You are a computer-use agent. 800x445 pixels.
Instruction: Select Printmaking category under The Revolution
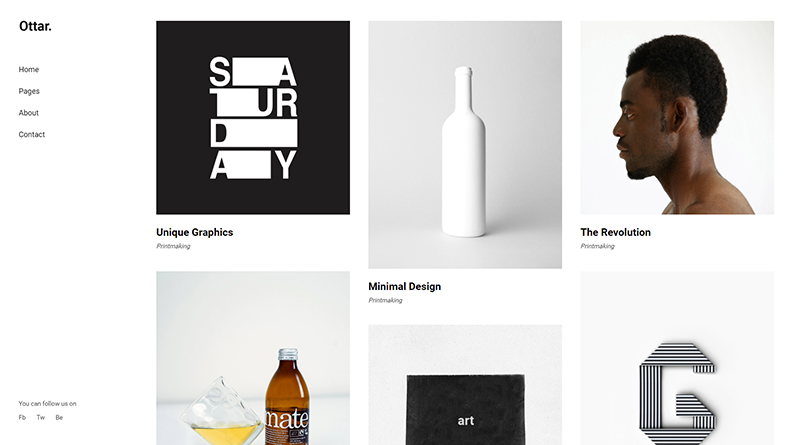click(x=597, y=246)
